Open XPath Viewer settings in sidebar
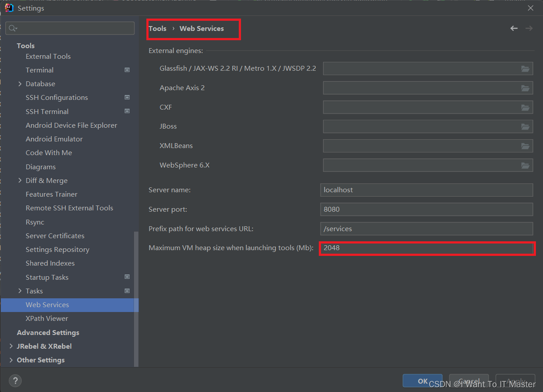Screen dimensions: 543x392 click(x=47, y=318)
